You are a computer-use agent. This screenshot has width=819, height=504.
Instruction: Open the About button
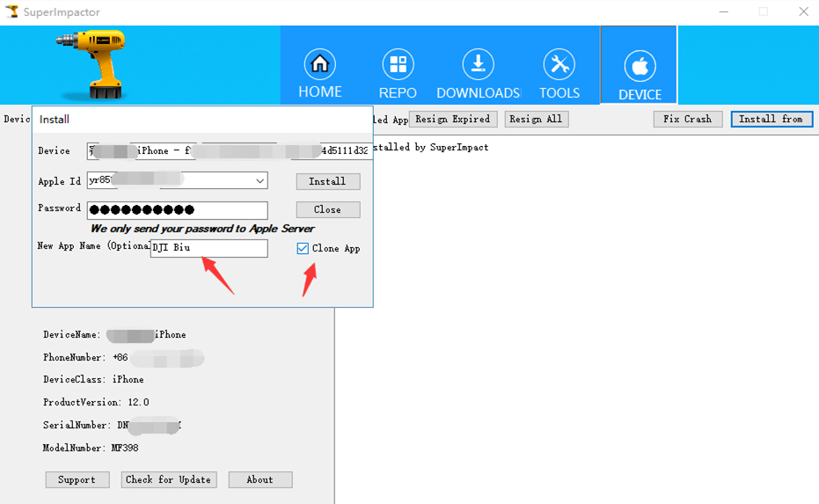[260, 479]
